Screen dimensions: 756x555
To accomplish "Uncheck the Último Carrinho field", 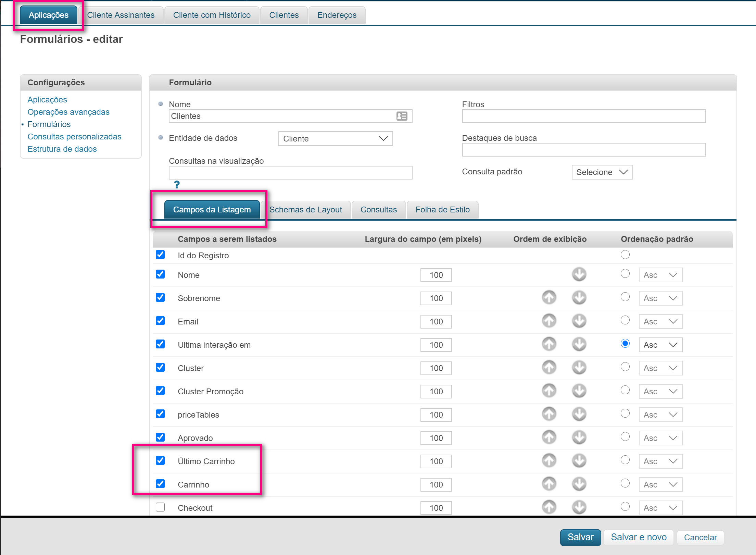I will coord(160,460).
